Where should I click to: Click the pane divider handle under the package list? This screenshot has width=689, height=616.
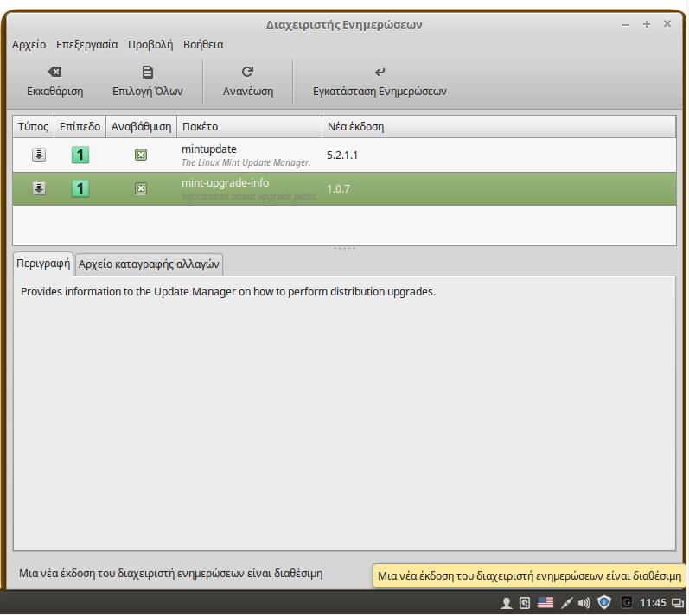click(344, 249)
